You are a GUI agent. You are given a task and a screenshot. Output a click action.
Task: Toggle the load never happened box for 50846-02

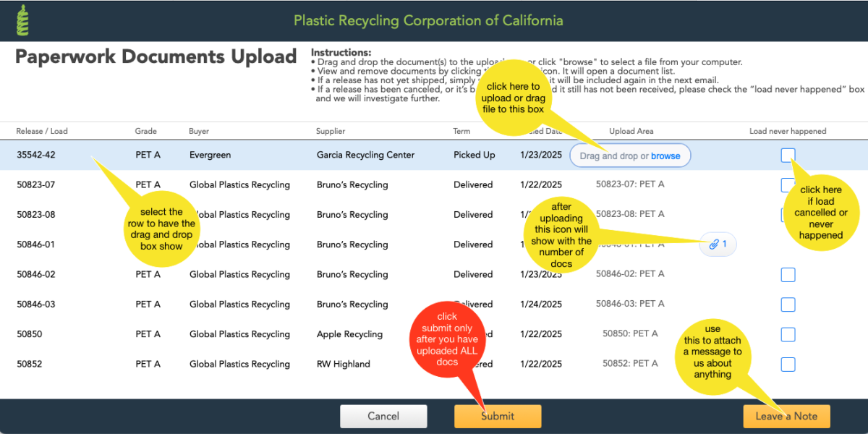click(x=788, y=274)
